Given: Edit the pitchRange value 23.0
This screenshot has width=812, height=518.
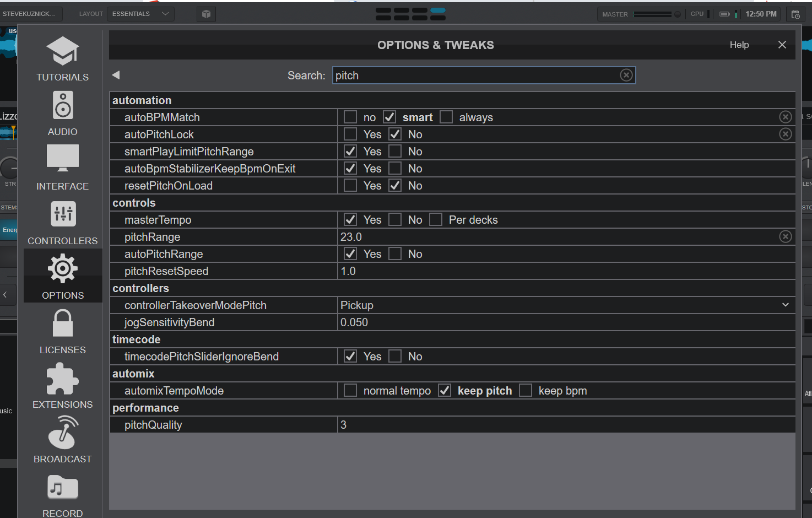Looking at the screenshot, I should pyautogui.click(x=557, y=236).
